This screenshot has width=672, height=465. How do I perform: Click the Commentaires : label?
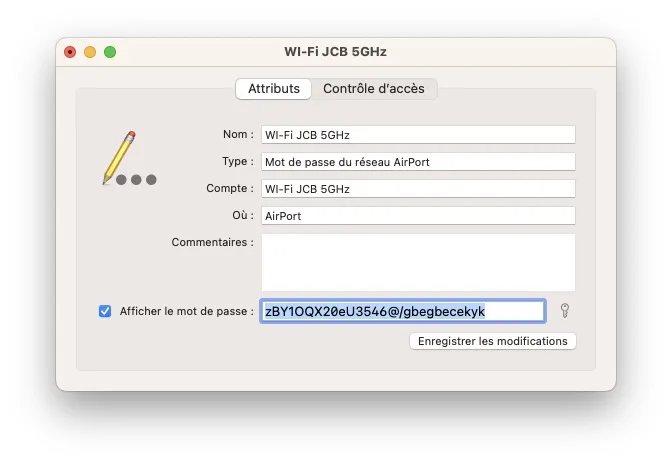click(x=213, y=242)
